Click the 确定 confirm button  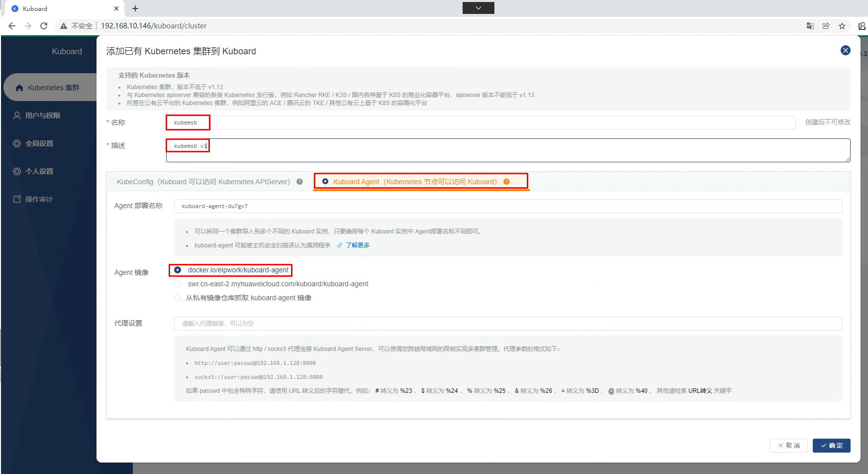pos(831,445)
